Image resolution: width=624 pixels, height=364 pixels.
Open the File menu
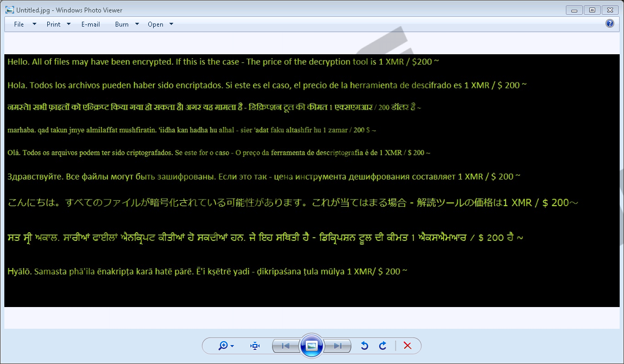(x=19, y=24)
